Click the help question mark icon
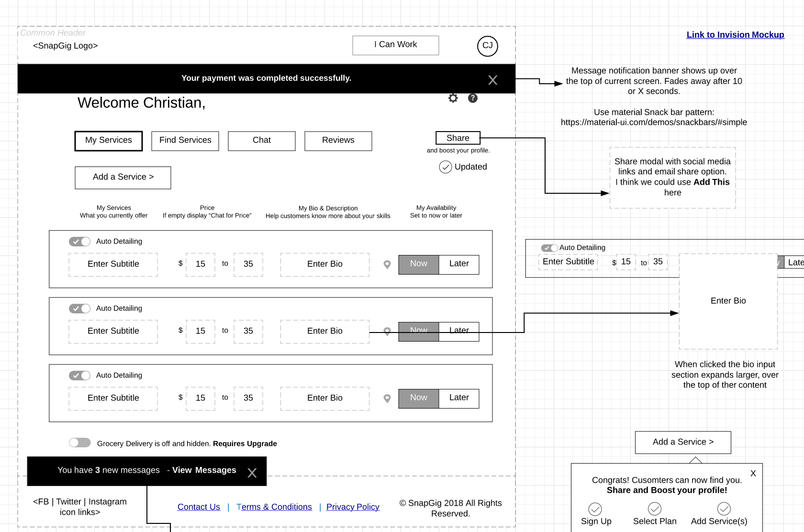 tap(473, 98)
